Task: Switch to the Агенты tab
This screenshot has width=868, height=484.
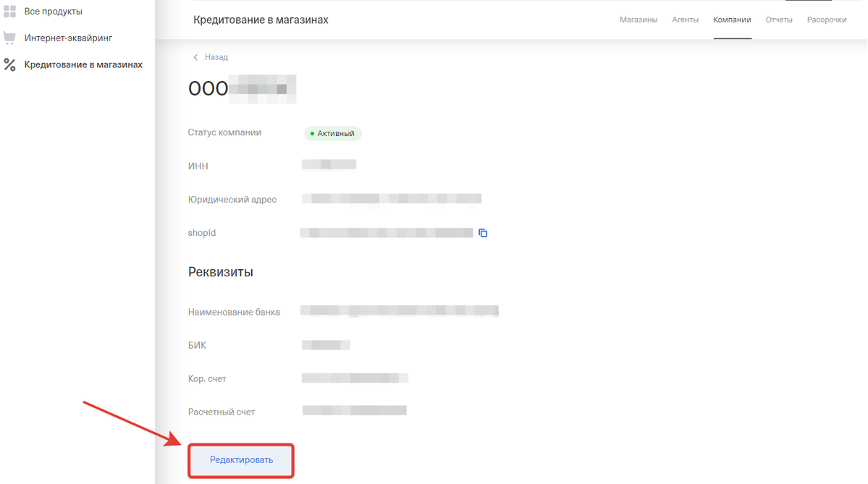Action: tap(685, 20)
